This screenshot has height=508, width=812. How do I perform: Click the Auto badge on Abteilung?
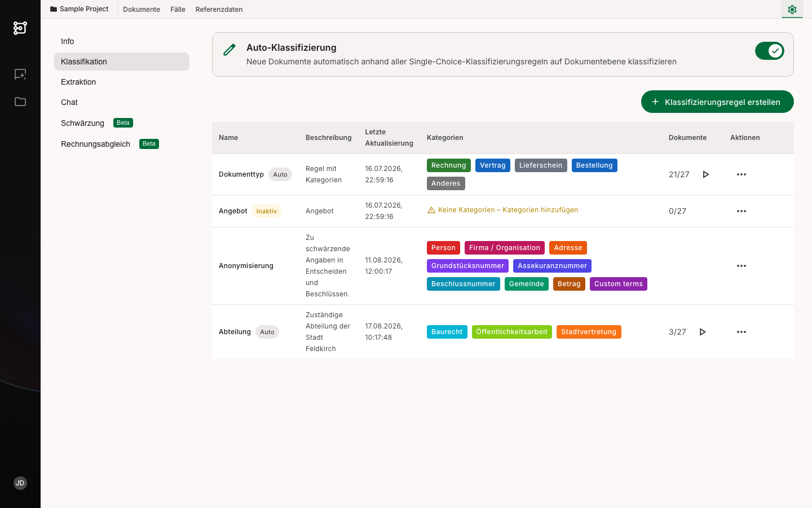coord(267,332)
